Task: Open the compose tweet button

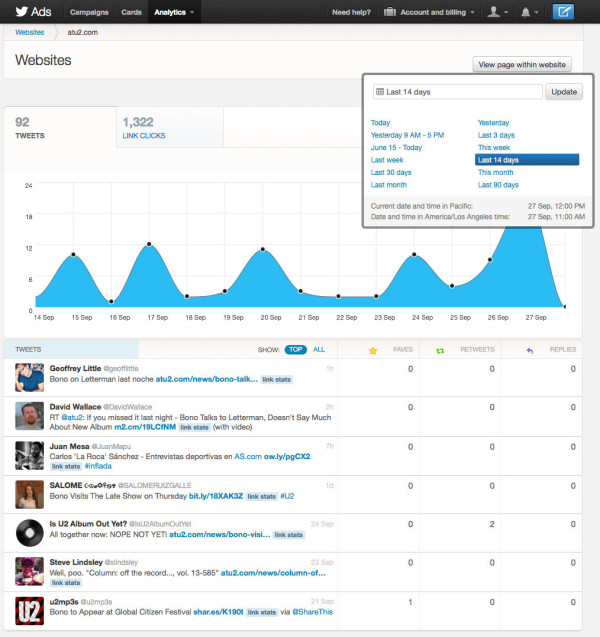Action: pos(563,12)
